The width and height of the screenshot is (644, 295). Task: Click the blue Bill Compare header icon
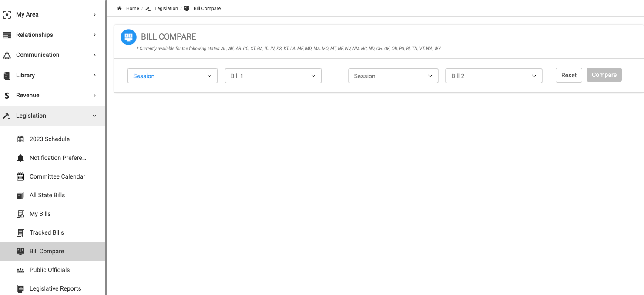128,37
